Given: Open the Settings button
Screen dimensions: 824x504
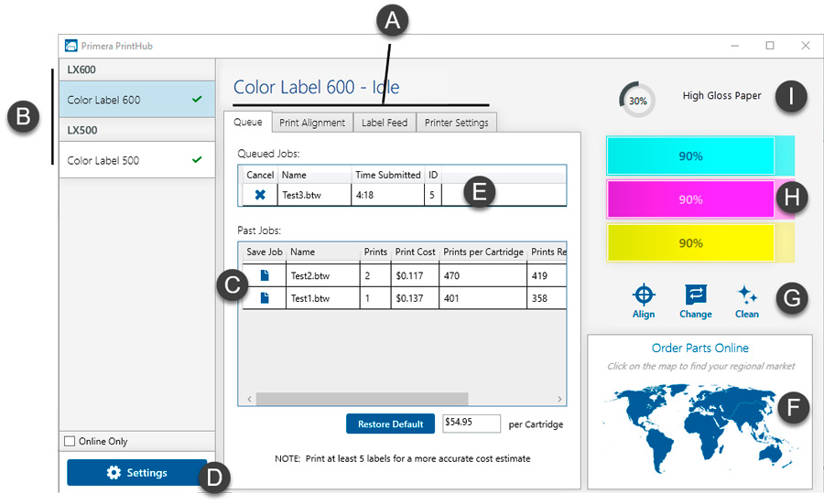Looking at the screenshot, I should (x=136, y=473).
